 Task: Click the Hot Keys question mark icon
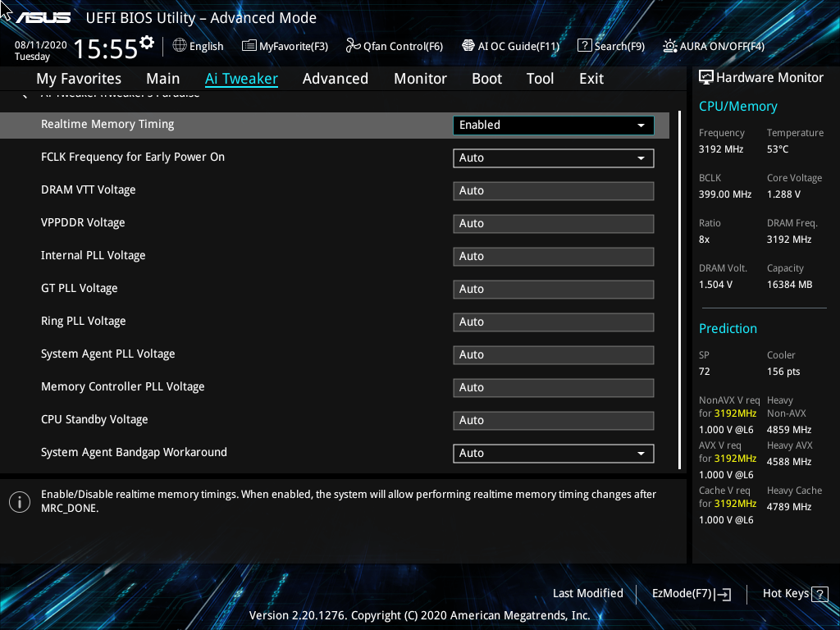[819, 594]
